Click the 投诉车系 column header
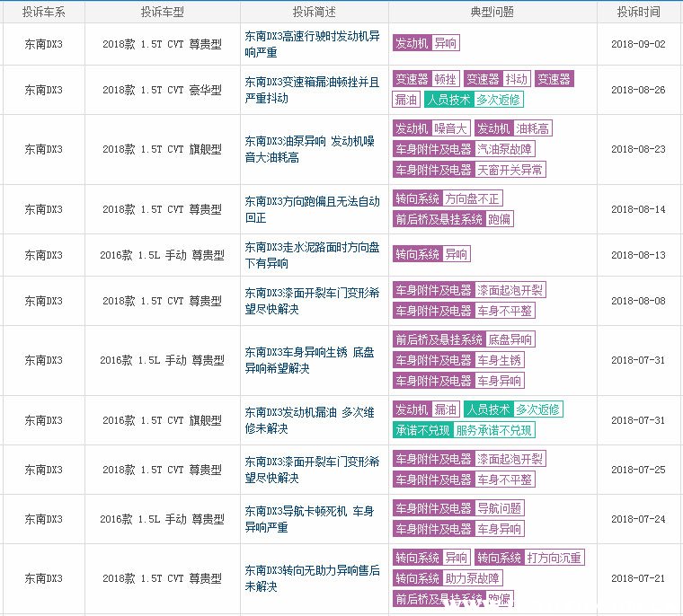The image size is (683, 616). (42, 12)
